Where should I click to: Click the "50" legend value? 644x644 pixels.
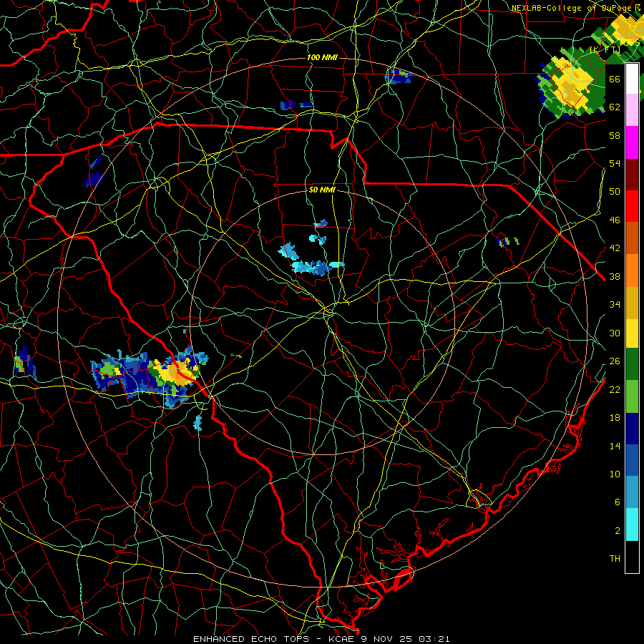point(615,192)
